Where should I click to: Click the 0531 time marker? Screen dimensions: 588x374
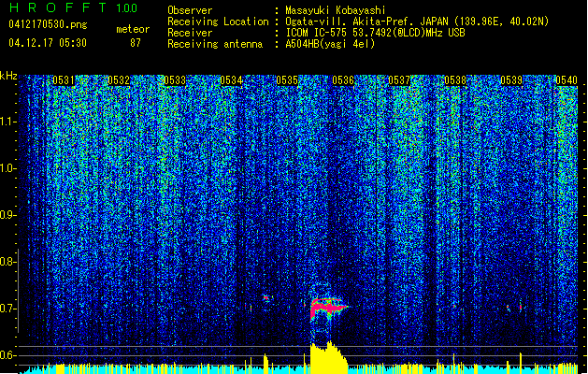(x=64, y=80)
